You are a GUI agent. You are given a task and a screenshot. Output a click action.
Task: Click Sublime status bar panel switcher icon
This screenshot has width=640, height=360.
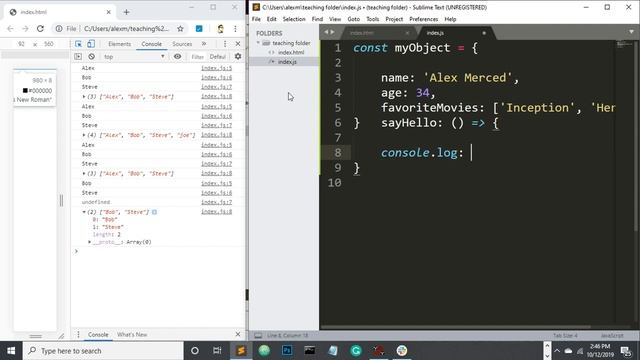click(x=258, y=336)
